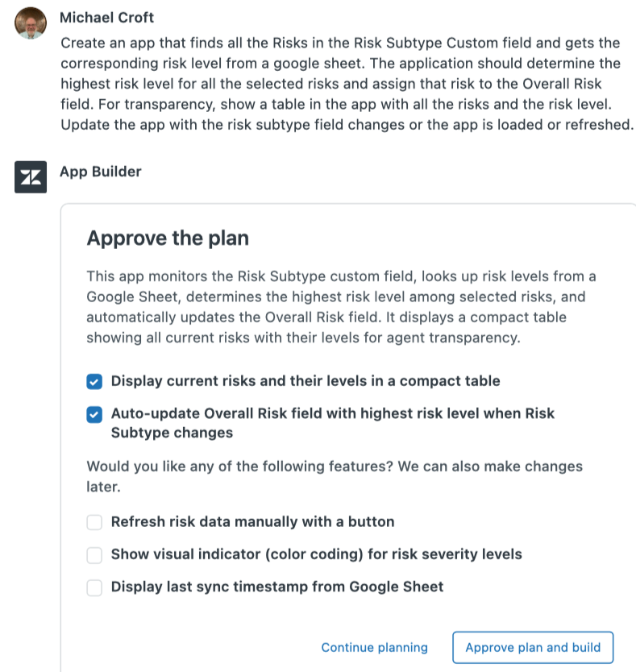This screenshot has width=636, height=672.
Task: Click the label text 'Refresh risk data manually with a button'
Action: (x=252, y=522)
